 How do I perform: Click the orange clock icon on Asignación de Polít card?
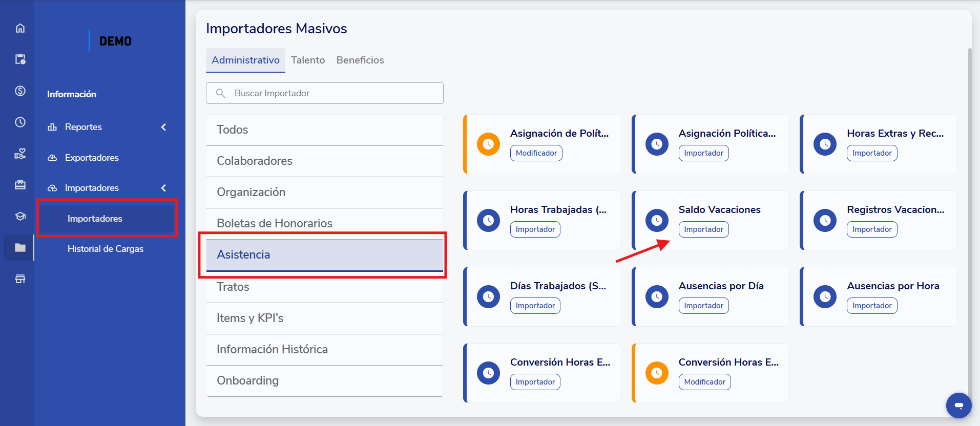(x=488, y=144)
